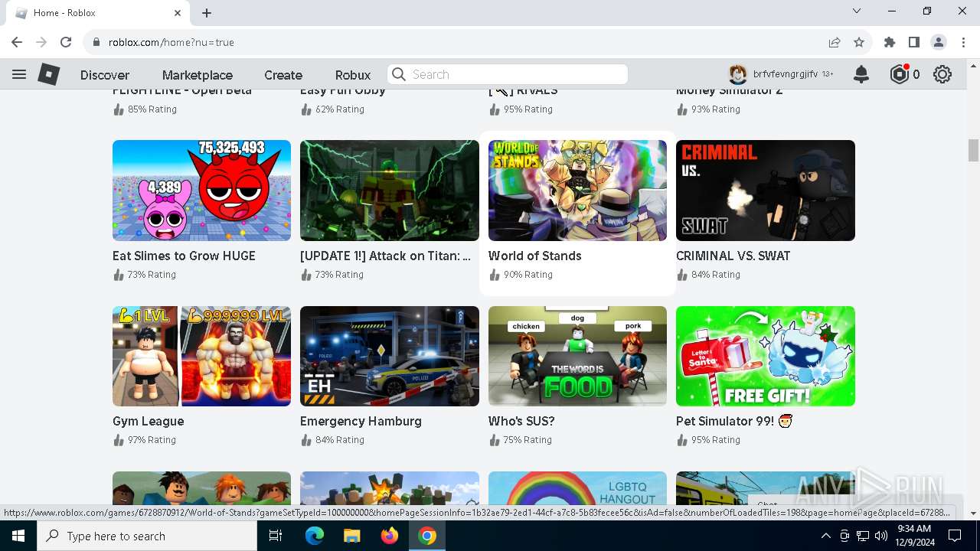Open the World of Stands thumbnail
Viewport: 980px width, 551px height.
pos(577,191)
